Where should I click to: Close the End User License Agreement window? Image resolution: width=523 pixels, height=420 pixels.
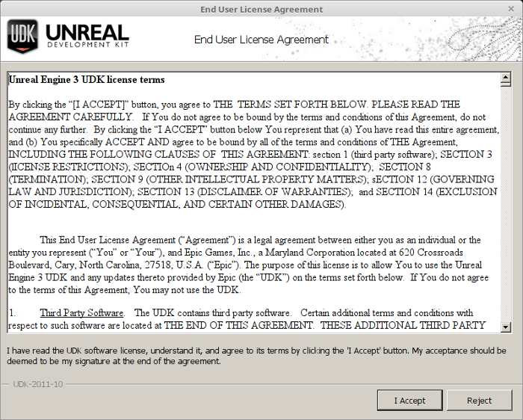[x=511, y=9]
